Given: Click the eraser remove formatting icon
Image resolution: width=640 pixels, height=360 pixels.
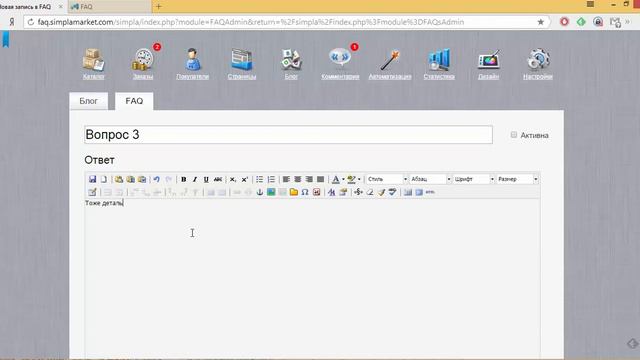Looking at the screenshot, I should tap(370, 192).
